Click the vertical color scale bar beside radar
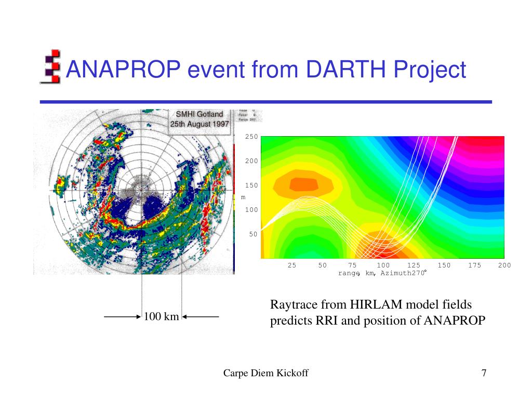532x399 pixels. coord(234,208)
